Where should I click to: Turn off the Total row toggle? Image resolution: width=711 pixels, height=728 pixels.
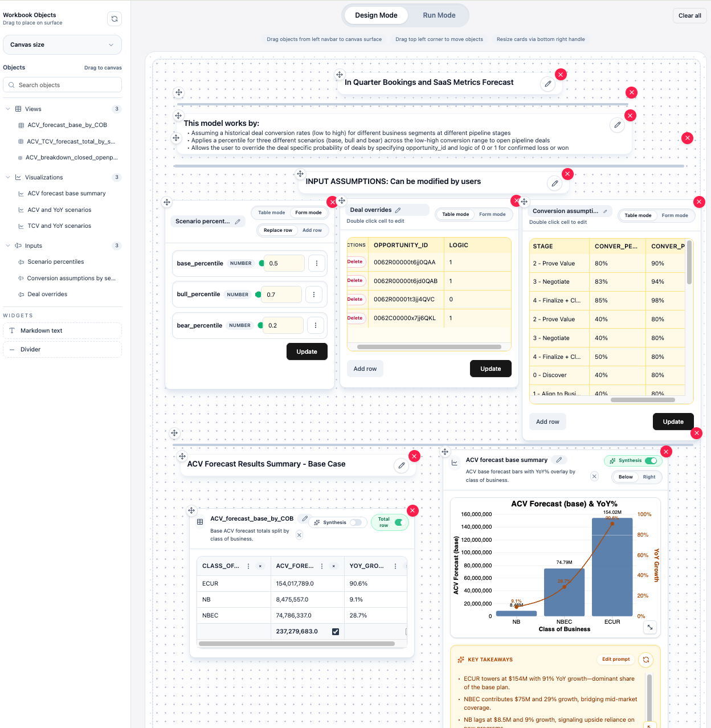(x=399, y=522)
